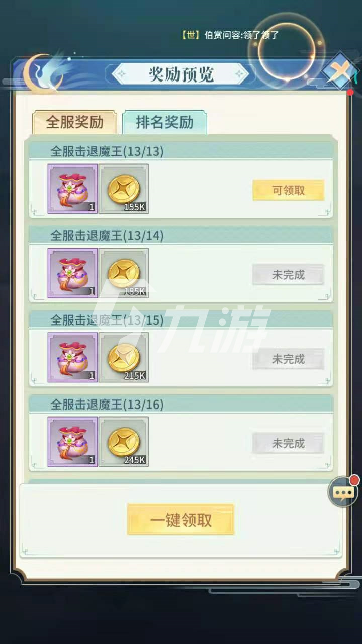This screenshot has width=362, height=644.
Task: Tap the 155K gold coin icon
Action: [124, 189]
